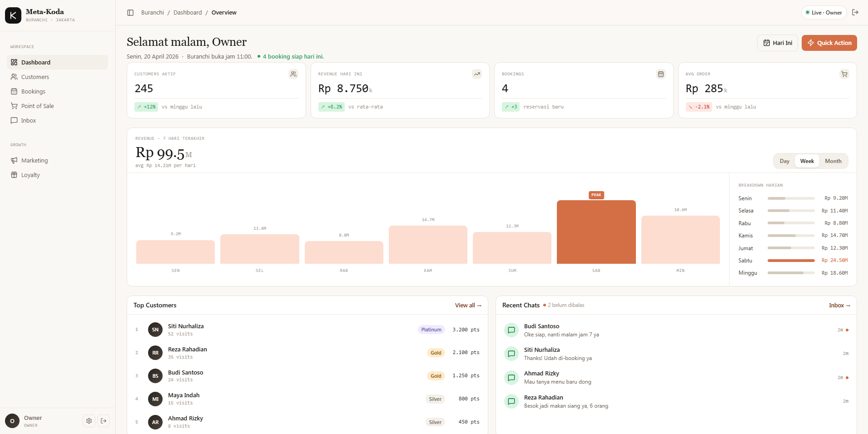868x434 pixels.
Task: Click the sign-out icon in sidebar footer
Action: coord(104,421)
